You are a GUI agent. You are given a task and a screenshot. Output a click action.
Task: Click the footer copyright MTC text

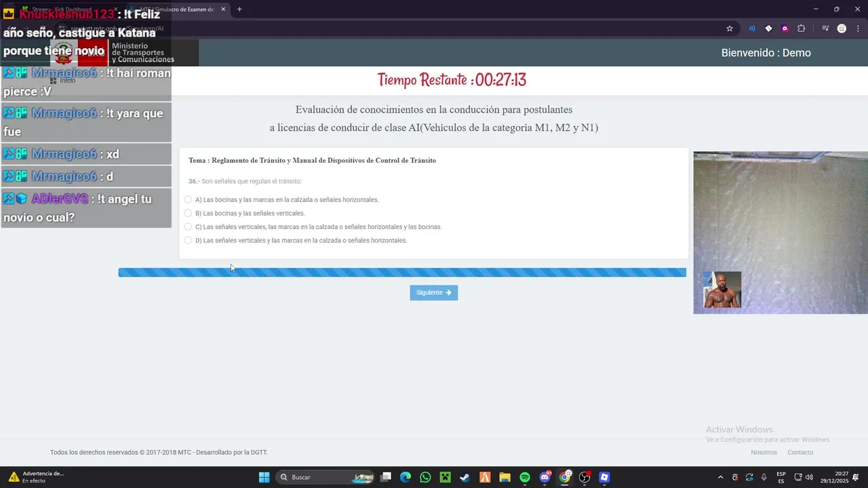(159, 452)
